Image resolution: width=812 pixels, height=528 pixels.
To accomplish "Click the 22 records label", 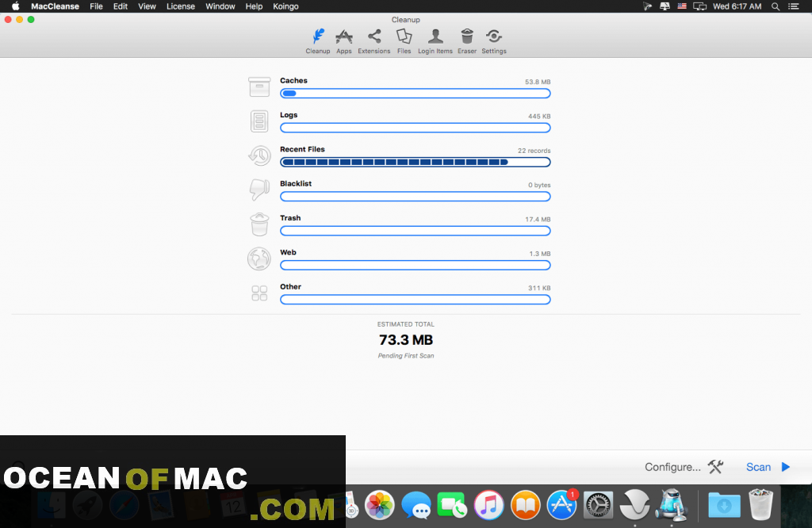I will coord(534,151).
